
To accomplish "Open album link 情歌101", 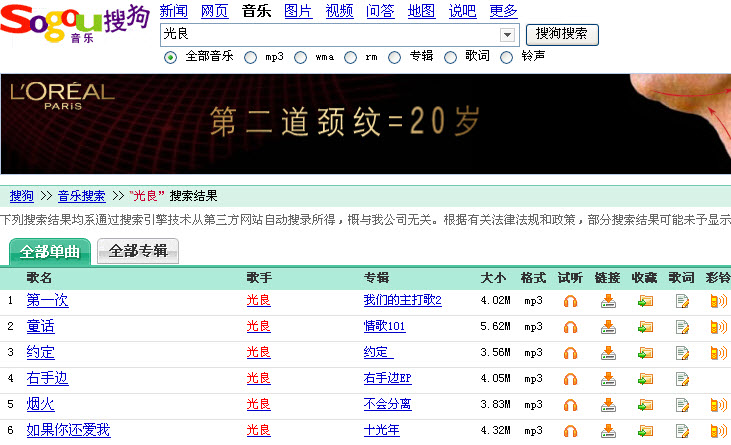I will click(x=385, y=326).
